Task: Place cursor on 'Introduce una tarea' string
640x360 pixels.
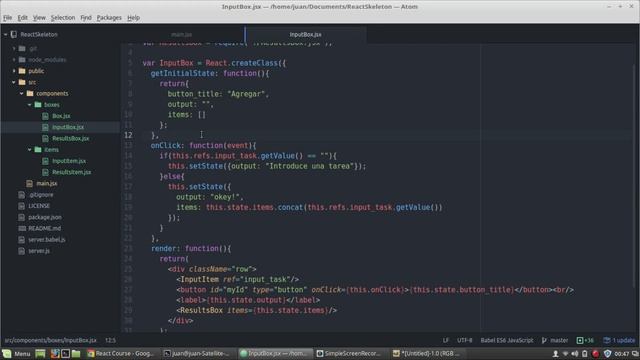Action: point(310,166)
